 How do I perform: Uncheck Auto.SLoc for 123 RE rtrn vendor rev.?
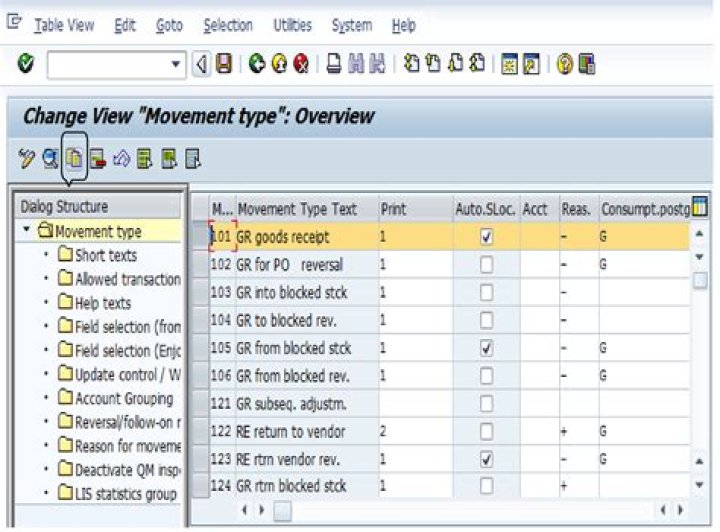486,459
